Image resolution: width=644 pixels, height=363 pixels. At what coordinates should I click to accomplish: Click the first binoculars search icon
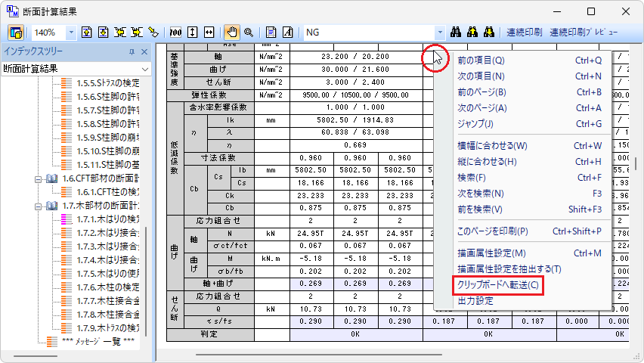click(456, 33)
